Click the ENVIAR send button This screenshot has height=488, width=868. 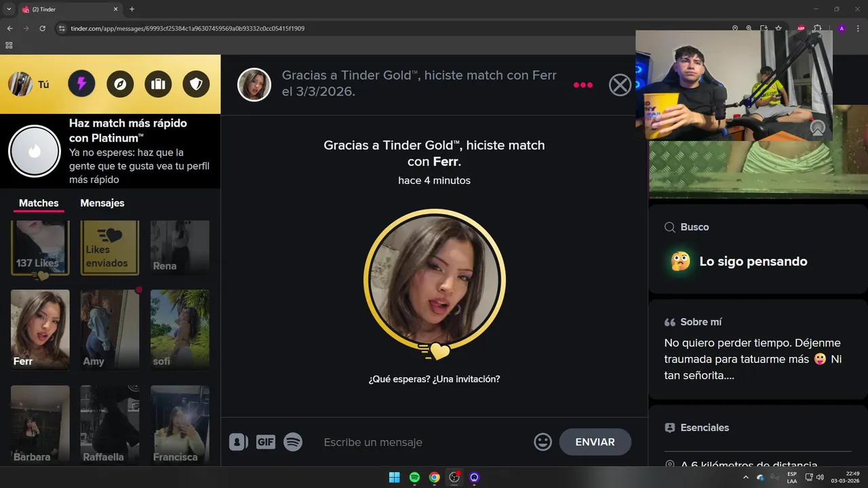[x=595, y=442]
